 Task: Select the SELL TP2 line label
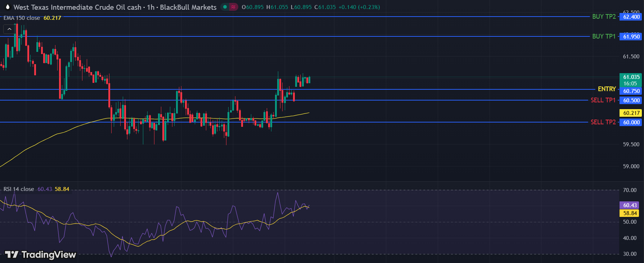pyautogui.click(x=603, y=122)
